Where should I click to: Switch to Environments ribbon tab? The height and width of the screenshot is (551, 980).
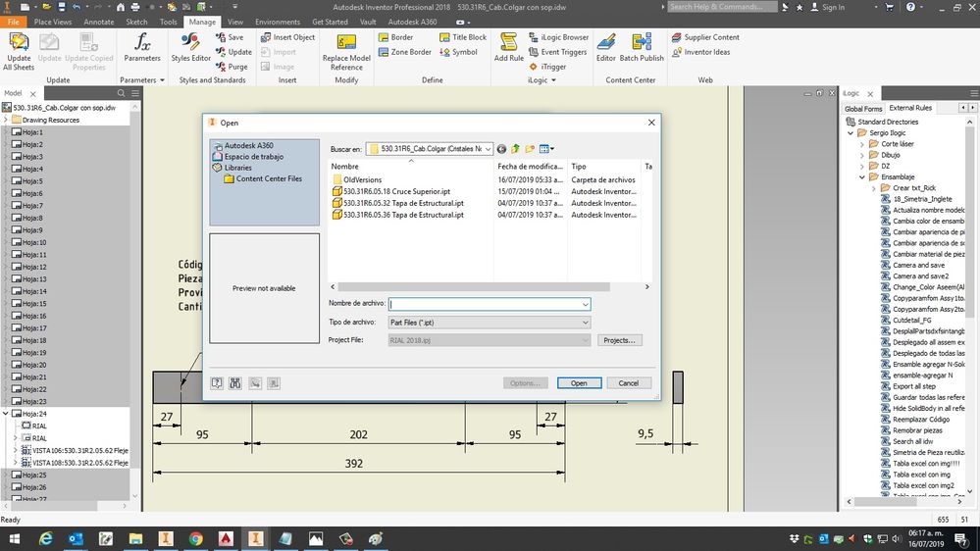(x=278, y=22)
